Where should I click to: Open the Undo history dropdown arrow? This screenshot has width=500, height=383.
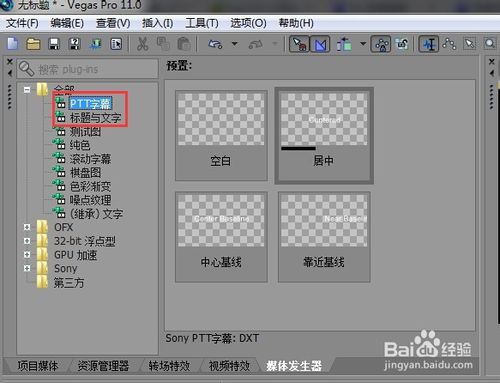click(235, 44)
